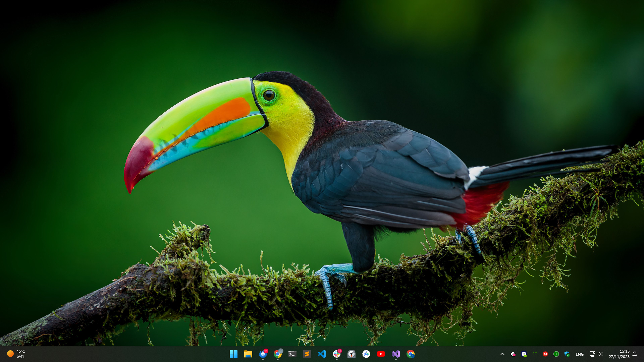Launch the terminal from the taskbar
Viewport: 644px width, 362px height.
[292, 354]
